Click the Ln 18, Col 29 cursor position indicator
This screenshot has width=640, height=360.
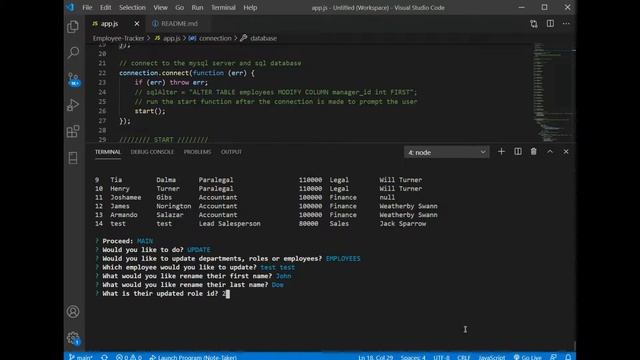click(x=376, y=357)
